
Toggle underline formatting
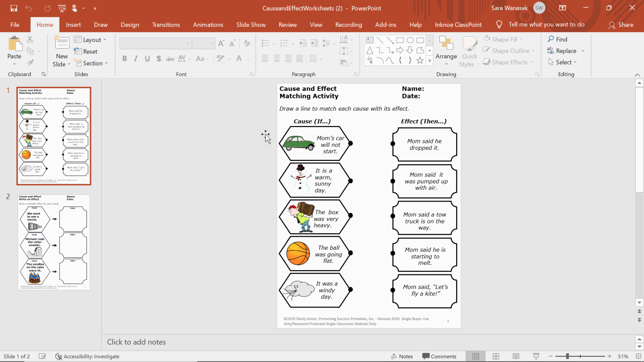147,58
